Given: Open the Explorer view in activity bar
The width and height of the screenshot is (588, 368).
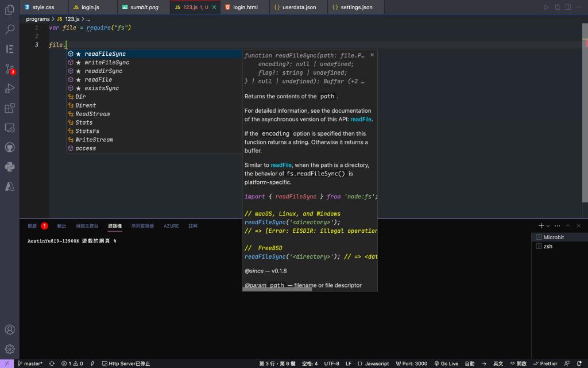Looking at the screenshot, I should [x=10, y=9].
